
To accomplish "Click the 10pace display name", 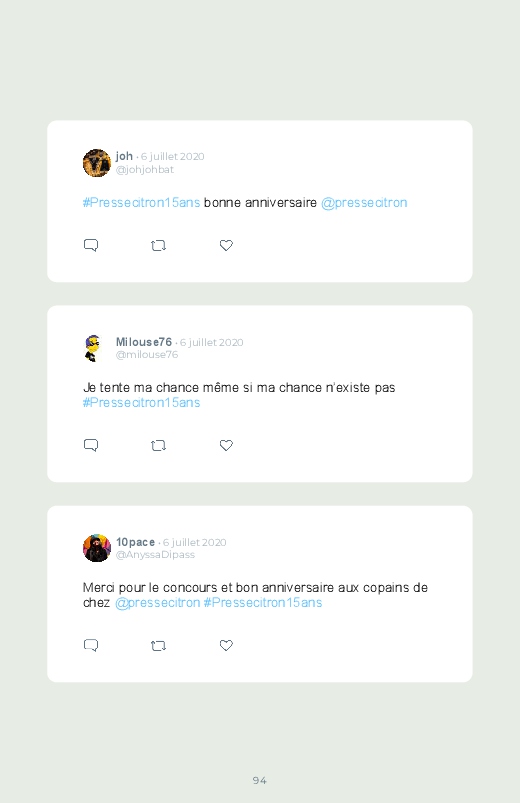I will click(135, 542).
